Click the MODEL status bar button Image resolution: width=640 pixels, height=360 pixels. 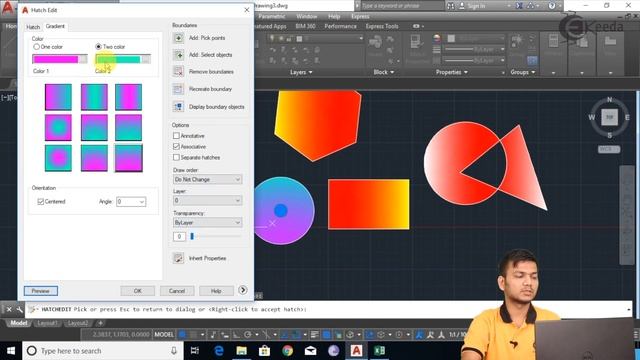pos(164,335)
